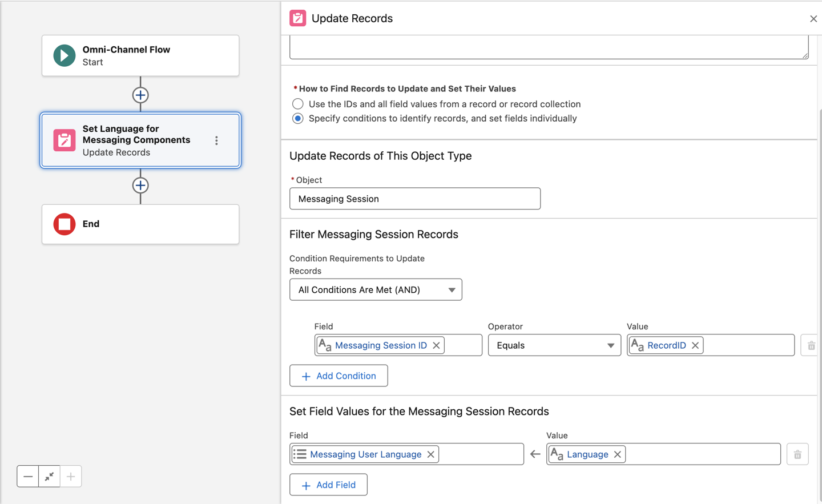
Task: Click the picklist icon in Messaging User Language pill
Action: [x=300, y=454]
